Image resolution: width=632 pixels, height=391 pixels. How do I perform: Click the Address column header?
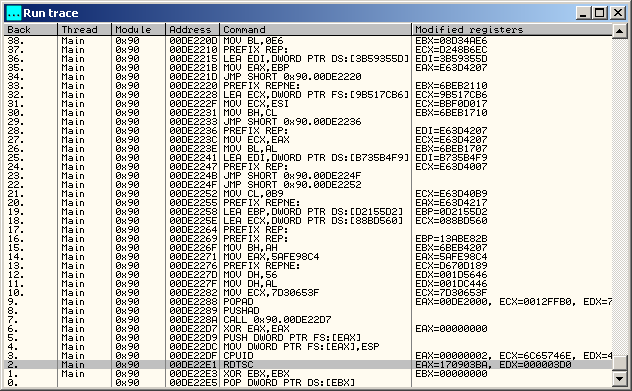click(193, 29)
